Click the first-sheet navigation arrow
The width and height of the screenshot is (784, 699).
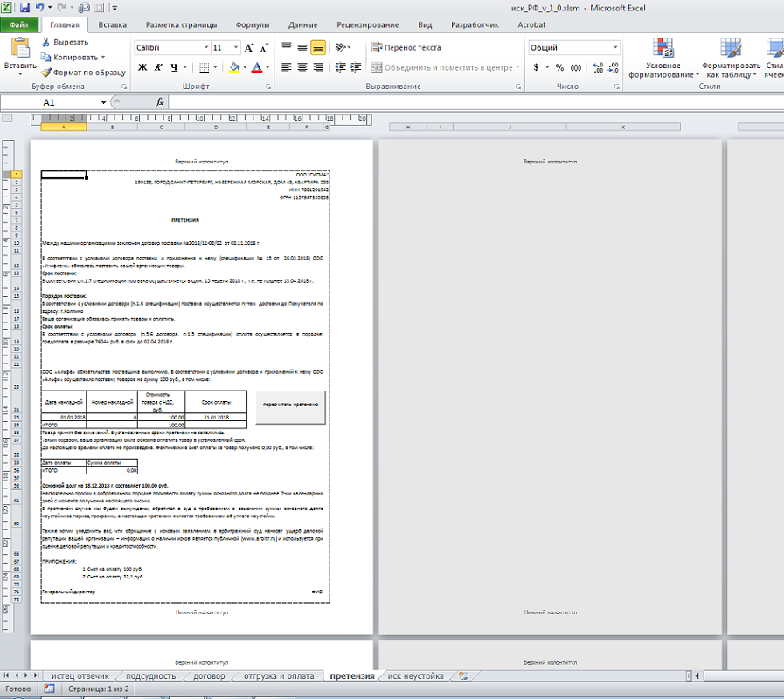[x=6, y=675]
